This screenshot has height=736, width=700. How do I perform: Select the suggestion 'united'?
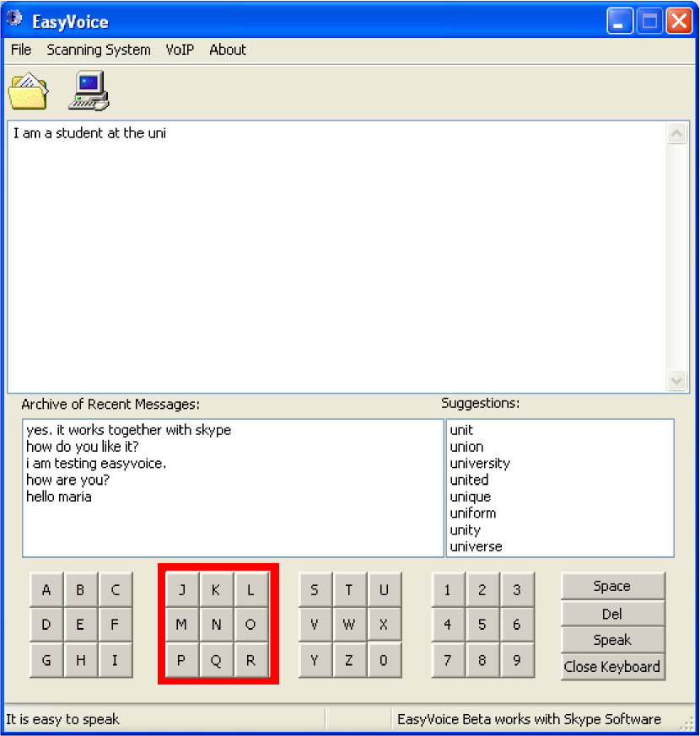[469, 480]
